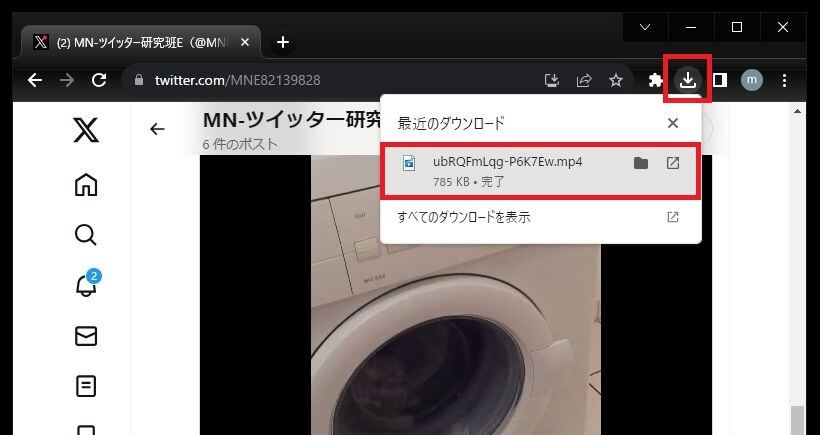This screenshot has height=435, width=820.
Task: Maximize the browser window
Action: pos(737,27)
